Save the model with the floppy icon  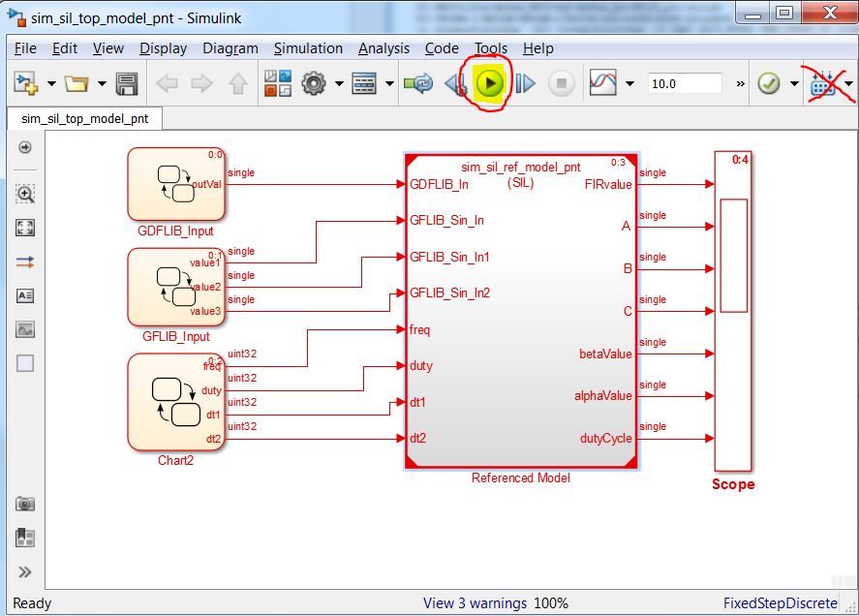tap(127, 84)
